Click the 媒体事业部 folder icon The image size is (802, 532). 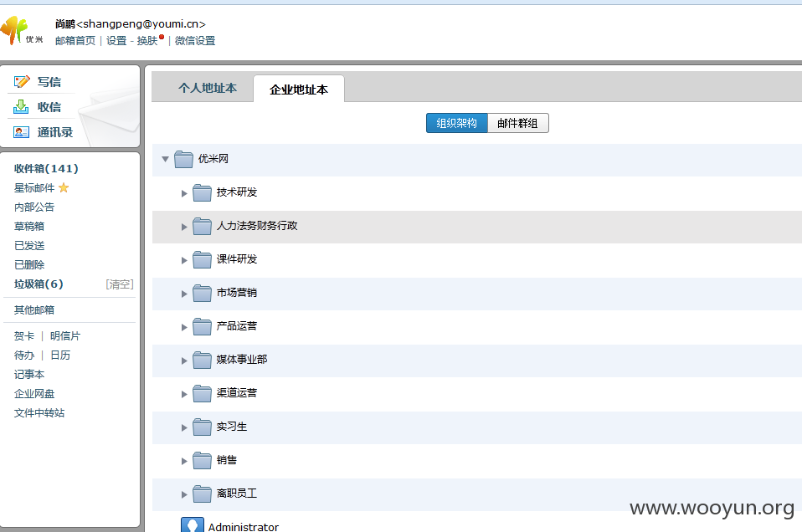pyautogui.click(x=202, y=361)
